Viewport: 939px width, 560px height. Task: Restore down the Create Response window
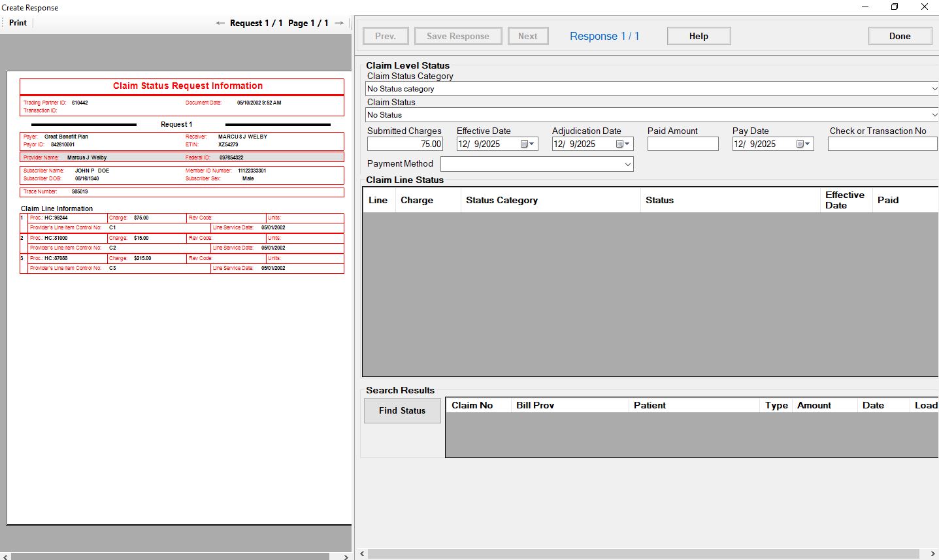(895, 7)
